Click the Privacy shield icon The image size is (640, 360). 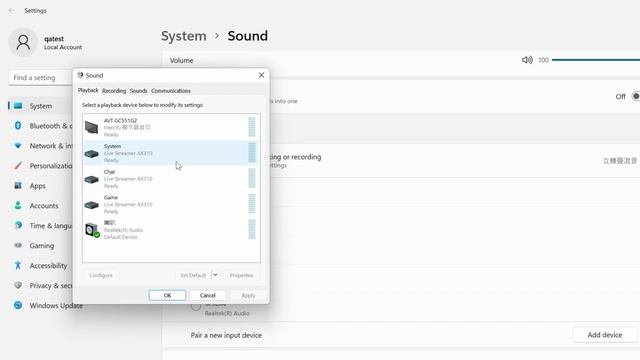tap(18, 285)
